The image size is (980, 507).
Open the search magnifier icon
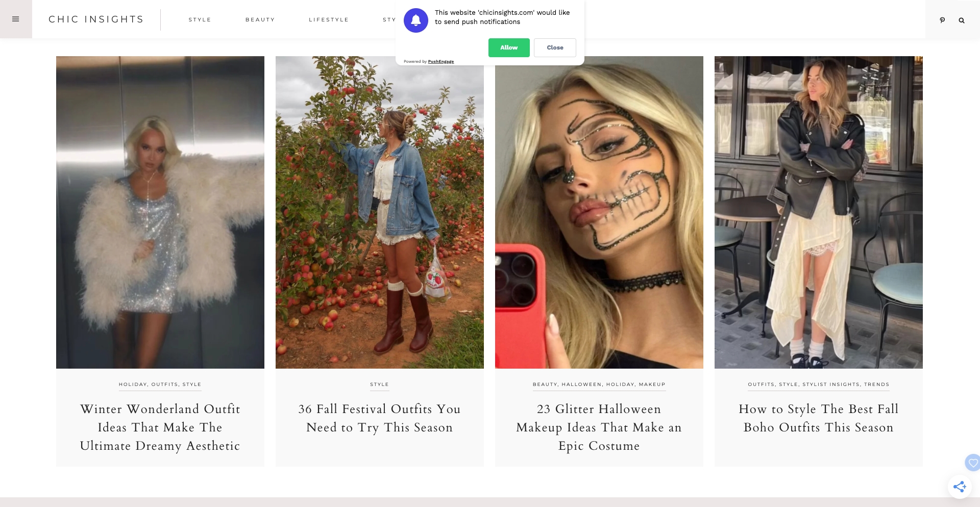tap(962, 20)
